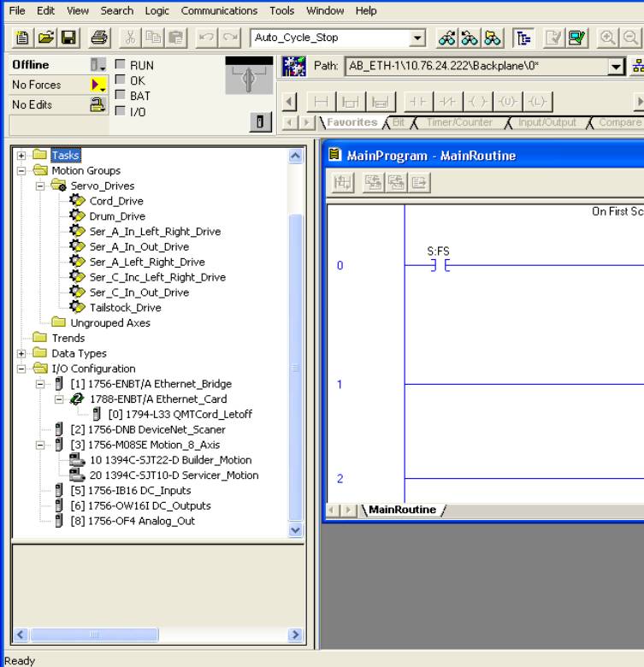644x667 pixels.
Task: Click the BAT status indicator box
Action: click(x=120, y=97)
